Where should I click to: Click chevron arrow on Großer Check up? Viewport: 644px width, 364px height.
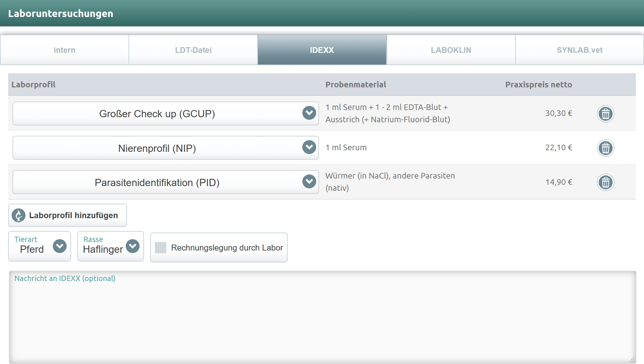[x=309, y=113]
